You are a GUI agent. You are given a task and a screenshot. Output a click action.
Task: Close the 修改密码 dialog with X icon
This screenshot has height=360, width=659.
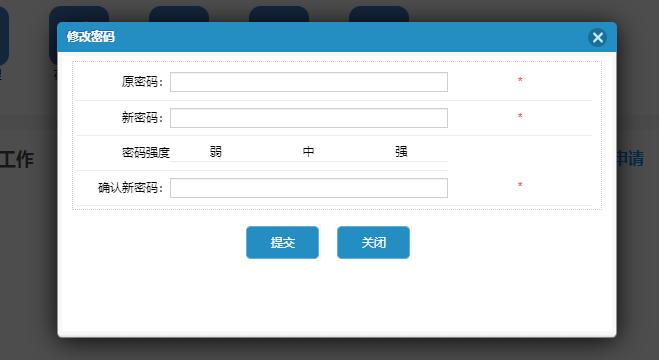click(x=597, y=37)
